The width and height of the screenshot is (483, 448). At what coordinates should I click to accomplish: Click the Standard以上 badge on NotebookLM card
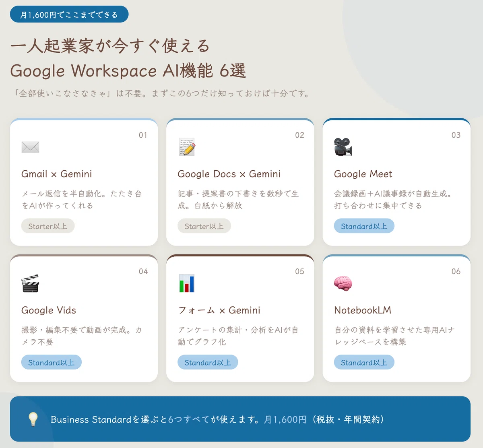pos(364,362)
